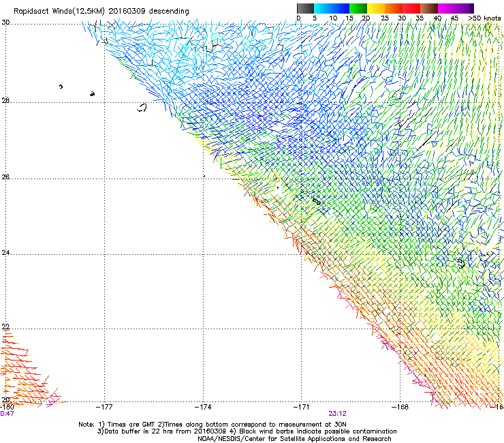
Task: Click the latitude label 28
Action: (5, 101)
